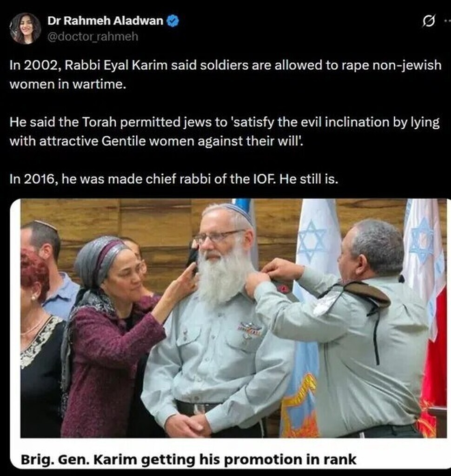451x476 pixels.
Task: Open the @doctor_rahmeh handle link
Action: [x=93, y=36]
